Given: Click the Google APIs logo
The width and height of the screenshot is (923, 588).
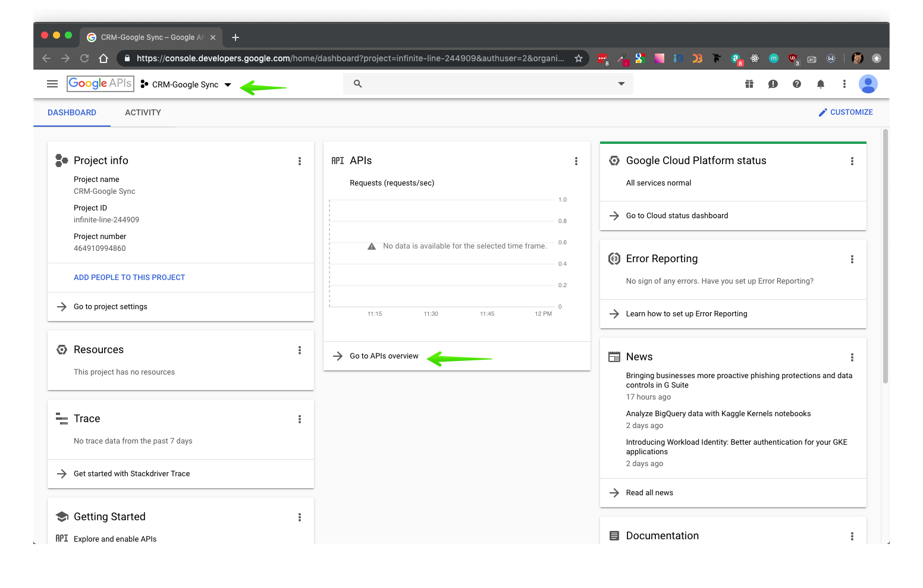Looking at the screenshot, I should (101, 83).
